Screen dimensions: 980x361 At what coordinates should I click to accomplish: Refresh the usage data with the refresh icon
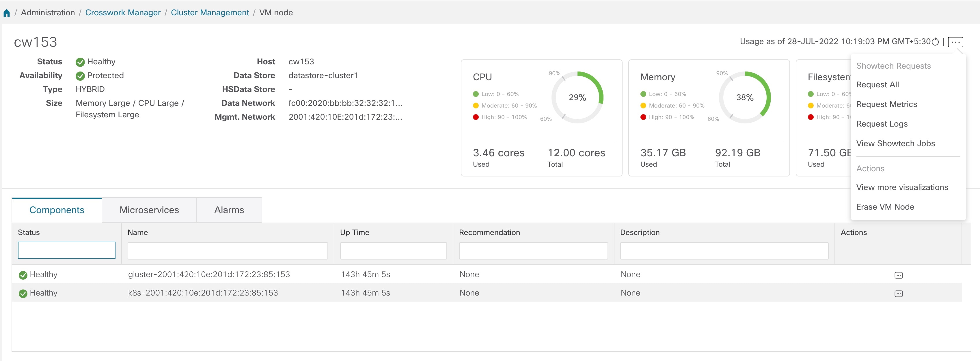pyautogui.click(x=935, y=42)
